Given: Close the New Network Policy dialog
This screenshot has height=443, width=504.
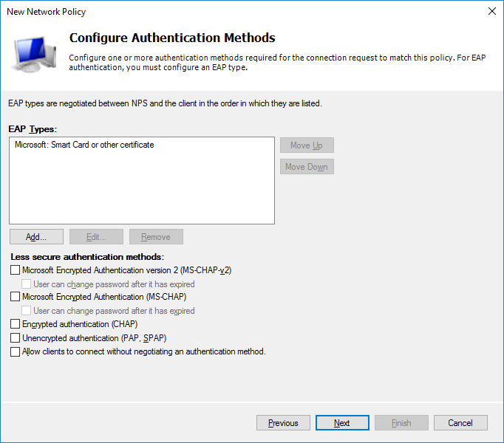Looking at the screenshot, I should (491, 11).
